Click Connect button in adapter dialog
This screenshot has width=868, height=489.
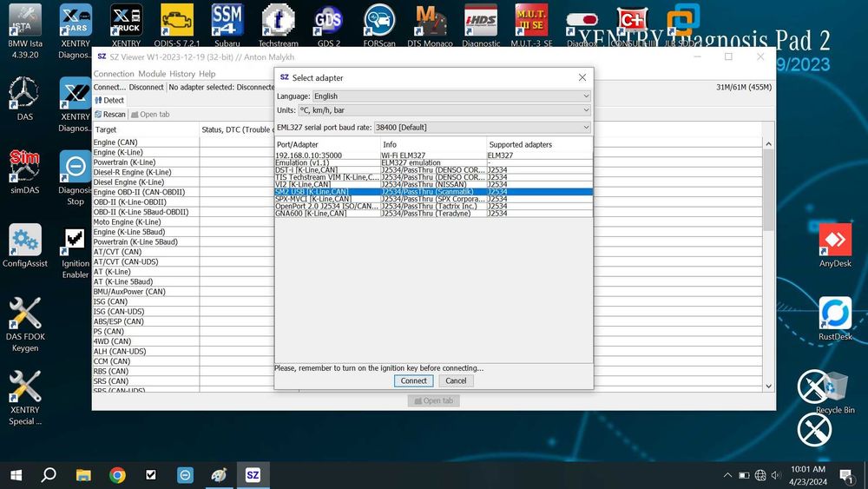(413, 381)
